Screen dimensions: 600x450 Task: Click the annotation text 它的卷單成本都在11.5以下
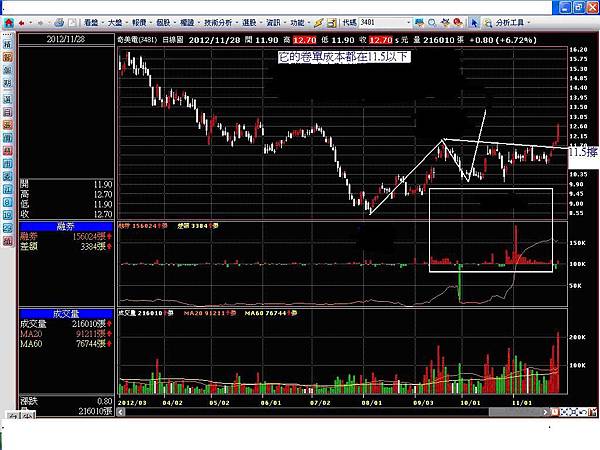344,57
